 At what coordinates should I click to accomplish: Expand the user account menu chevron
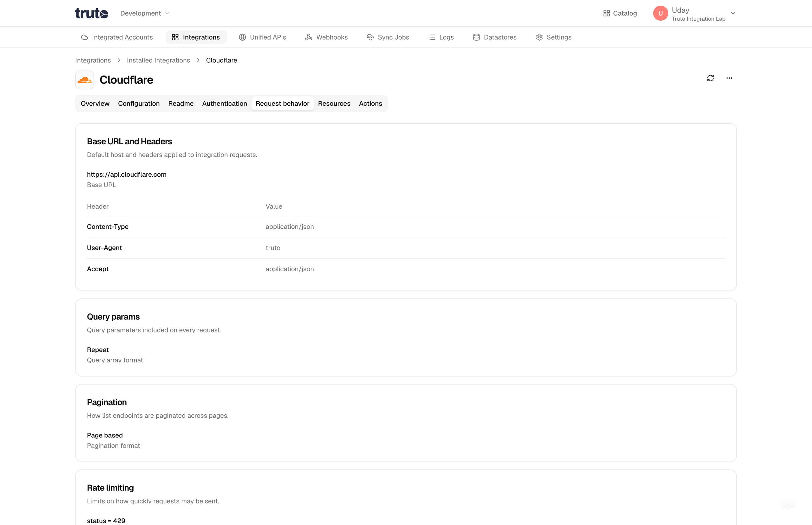point(733,13)
